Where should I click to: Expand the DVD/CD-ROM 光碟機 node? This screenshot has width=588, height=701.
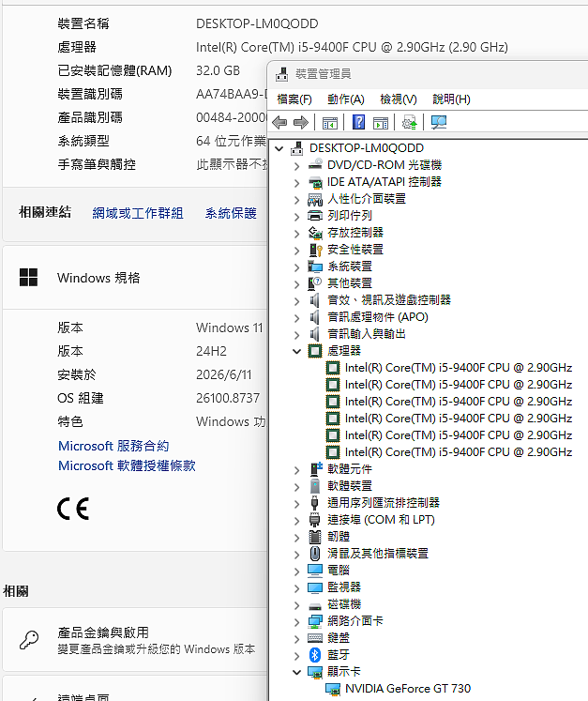296,166
